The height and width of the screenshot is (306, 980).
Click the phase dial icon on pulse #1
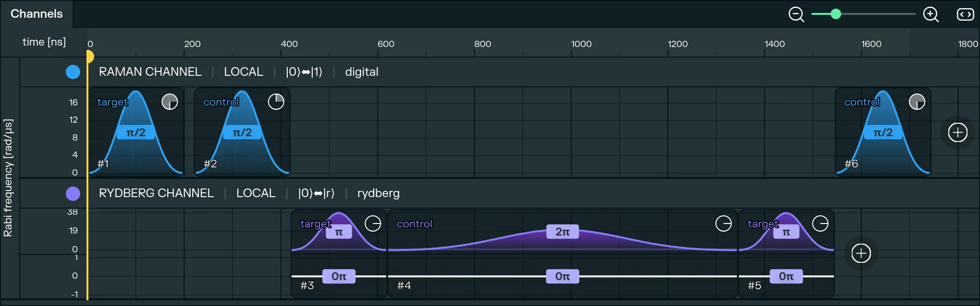pos(170,102)
